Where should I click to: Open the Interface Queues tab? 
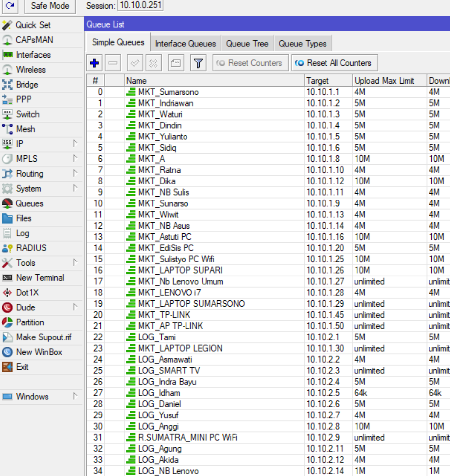[x=185, y=44]
